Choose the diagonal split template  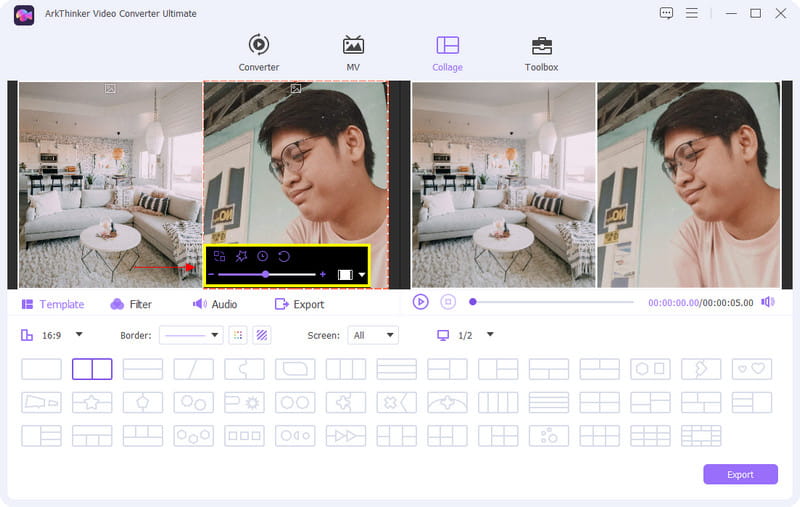[193, 369]
